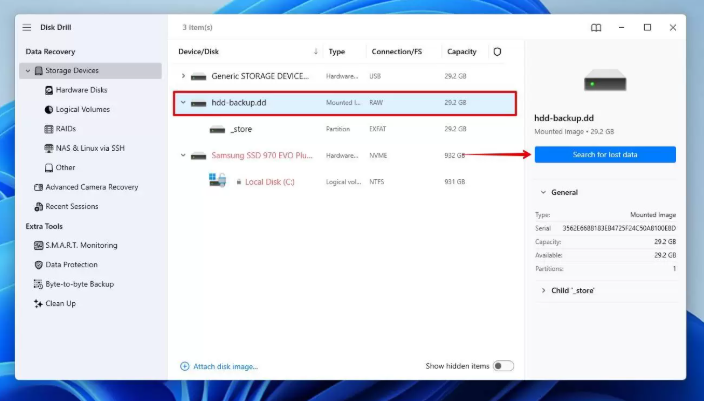
Task: Sort by the Type column header
Action: 337,52
